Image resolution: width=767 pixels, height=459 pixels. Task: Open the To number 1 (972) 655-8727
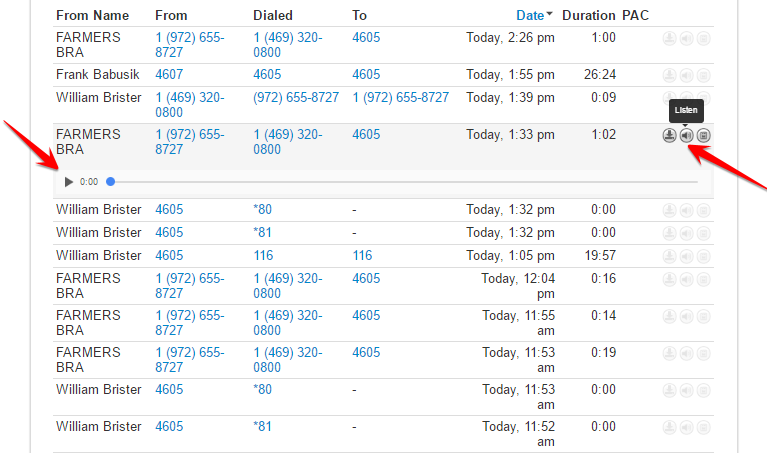401,97
